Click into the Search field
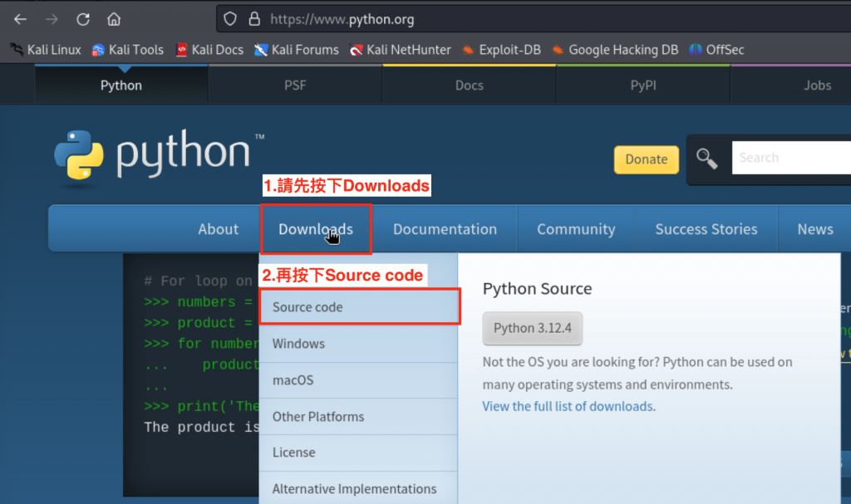The width and height of the screenshot is (851, 504). pos(791,158)
